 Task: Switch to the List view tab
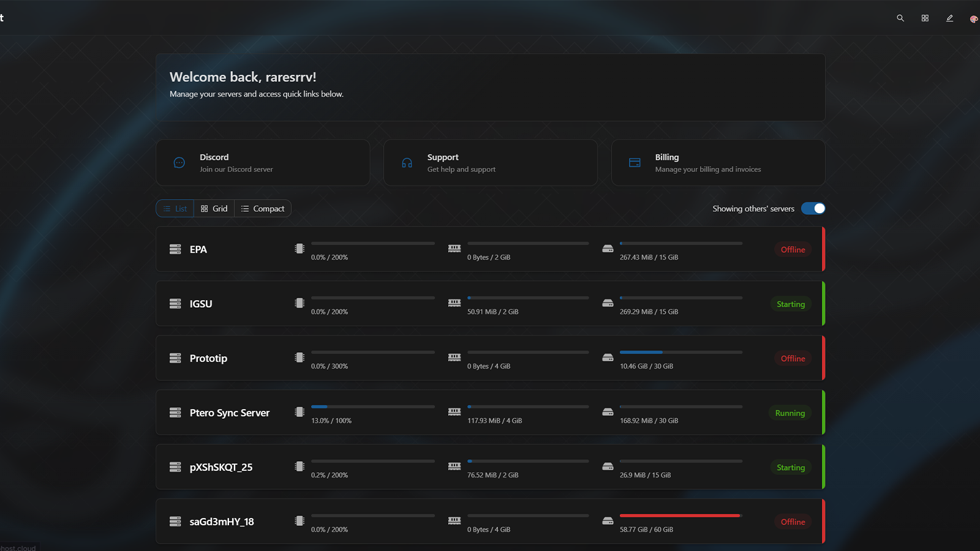tap(175, 209)
